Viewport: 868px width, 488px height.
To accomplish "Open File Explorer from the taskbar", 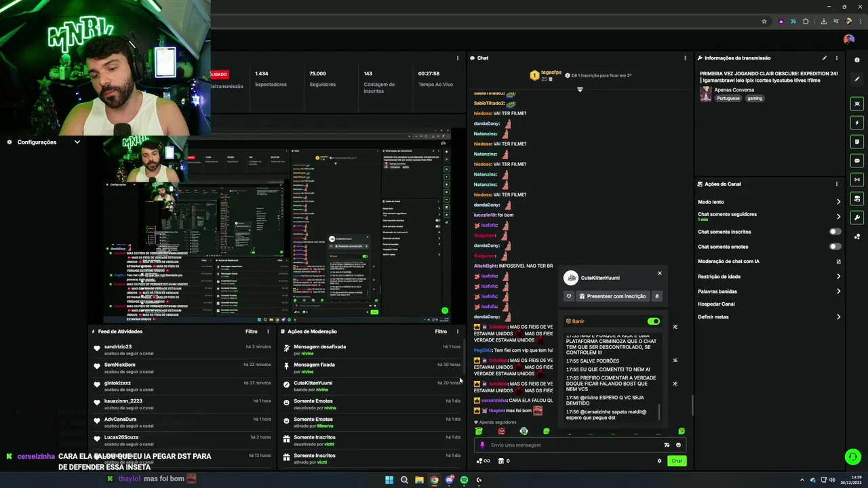I will (419, 480).
